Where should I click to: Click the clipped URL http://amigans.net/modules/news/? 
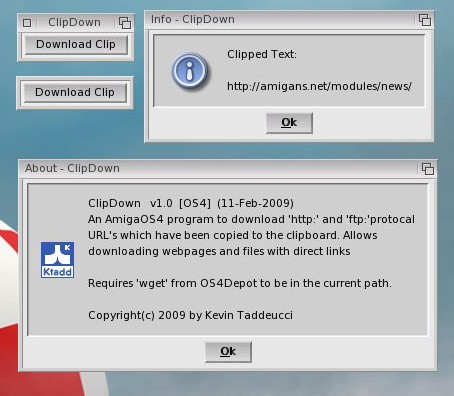(319, 86)
